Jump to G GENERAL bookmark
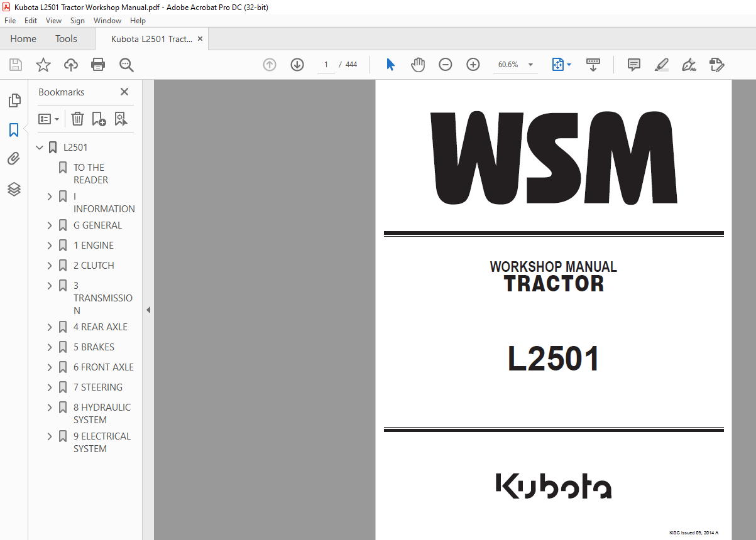This screenshot has height=540, width=756. 97,225
